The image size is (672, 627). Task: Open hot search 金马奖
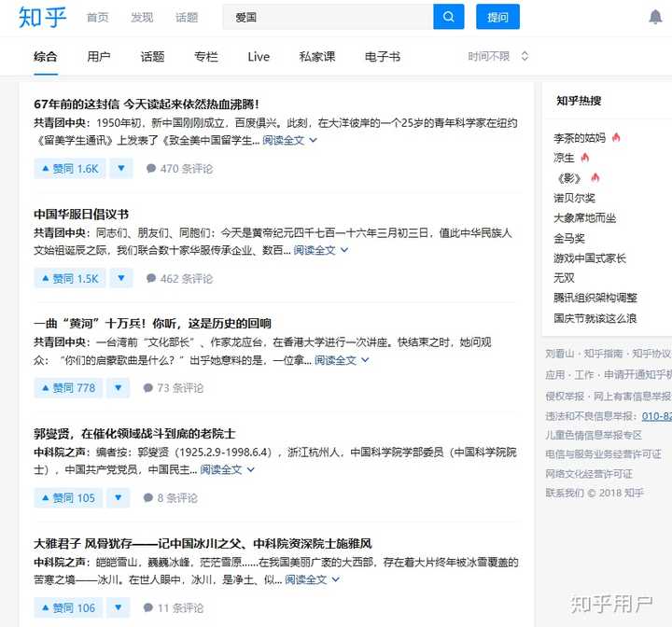point(568,238)
